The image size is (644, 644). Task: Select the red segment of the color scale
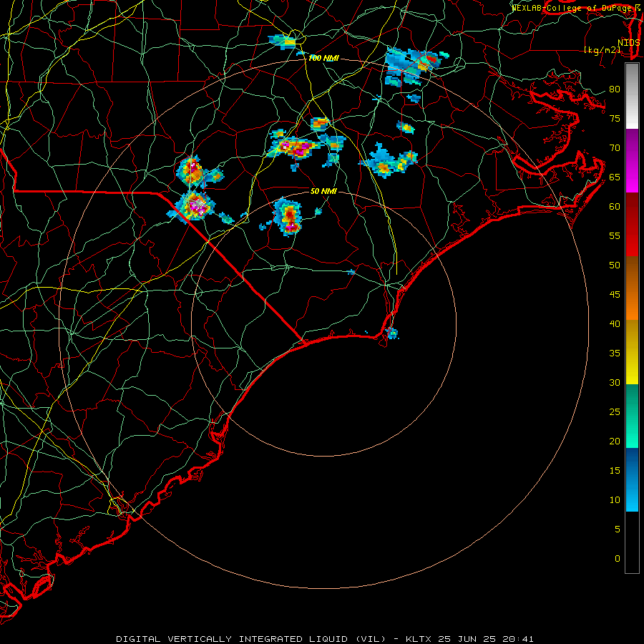click(632, 225)
